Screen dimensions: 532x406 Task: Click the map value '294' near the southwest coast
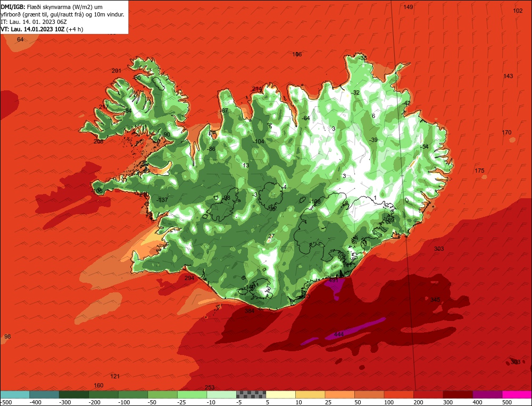[x=189, y=278]
